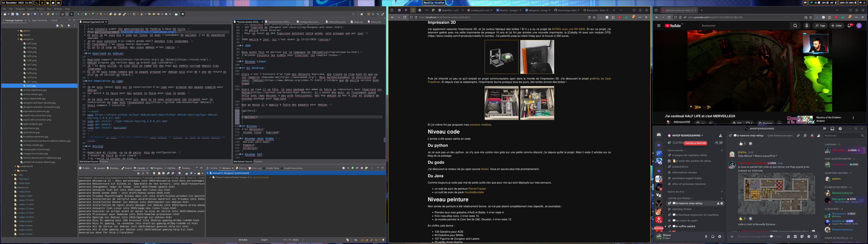Collapse the whisperia folder in Package Explorer
Screen dimensions: 868x244
pyautogui.click(x=18, y=39)
